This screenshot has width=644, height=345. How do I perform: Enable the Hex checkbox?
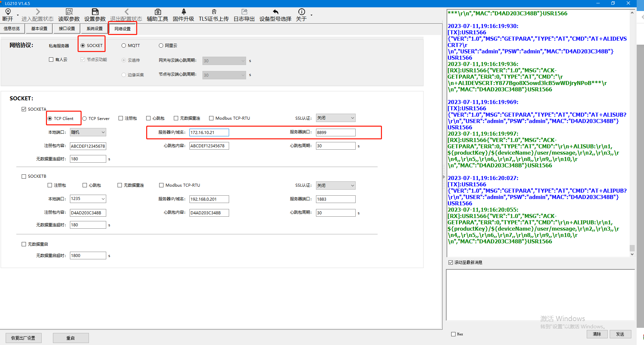tap(453, 334)
